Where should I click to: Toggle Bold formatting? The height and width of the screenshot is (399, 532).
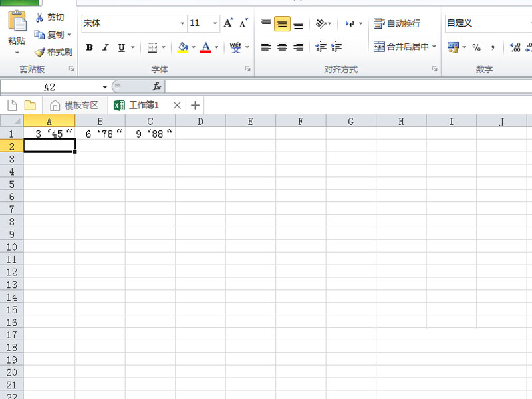coord(88,47)
